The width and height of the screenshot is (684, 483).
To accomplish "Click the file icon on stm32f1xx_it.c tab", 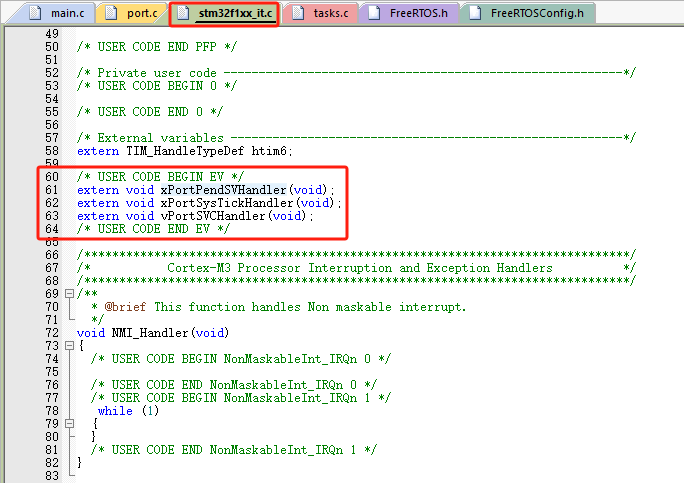I will coord(183,13).
